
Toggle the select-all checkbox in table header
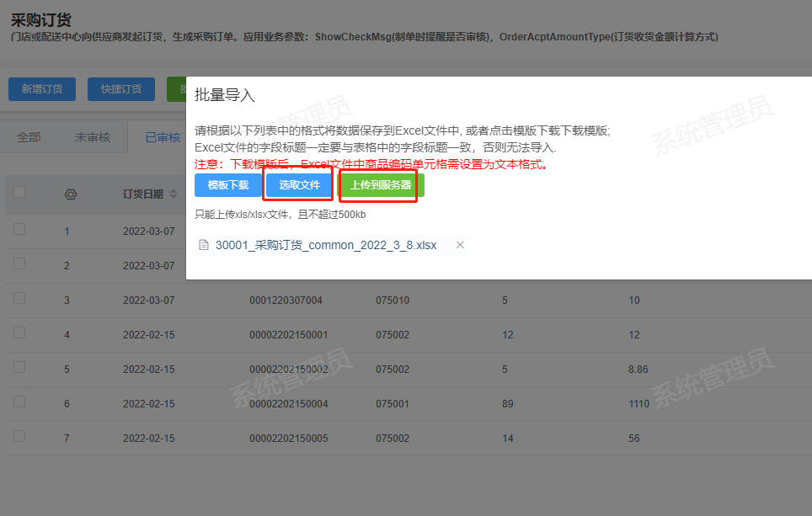click(19, 193)
